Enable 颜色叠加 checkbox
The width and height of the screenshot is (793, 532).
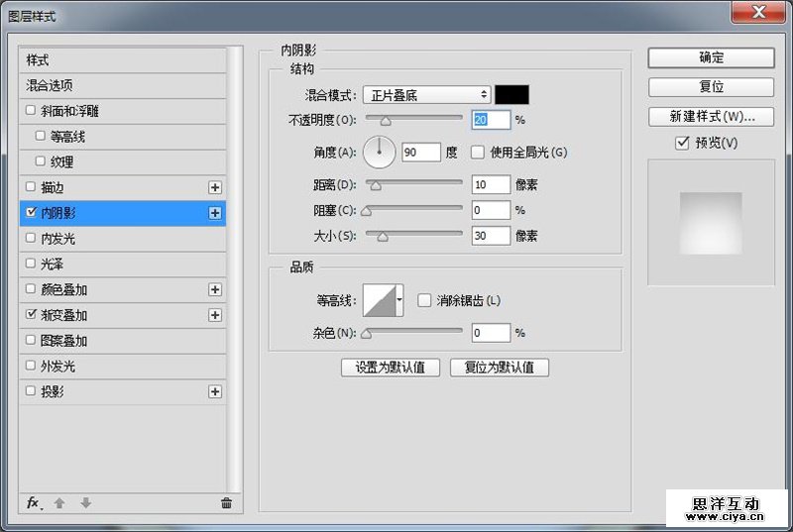[31, 288]
